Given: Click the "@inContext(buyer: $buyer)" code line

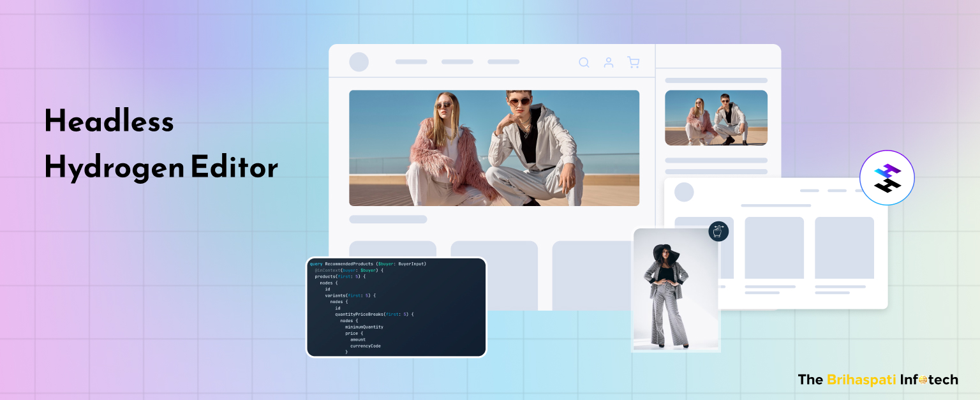Looking at the screenshot, I should point(349,270).
